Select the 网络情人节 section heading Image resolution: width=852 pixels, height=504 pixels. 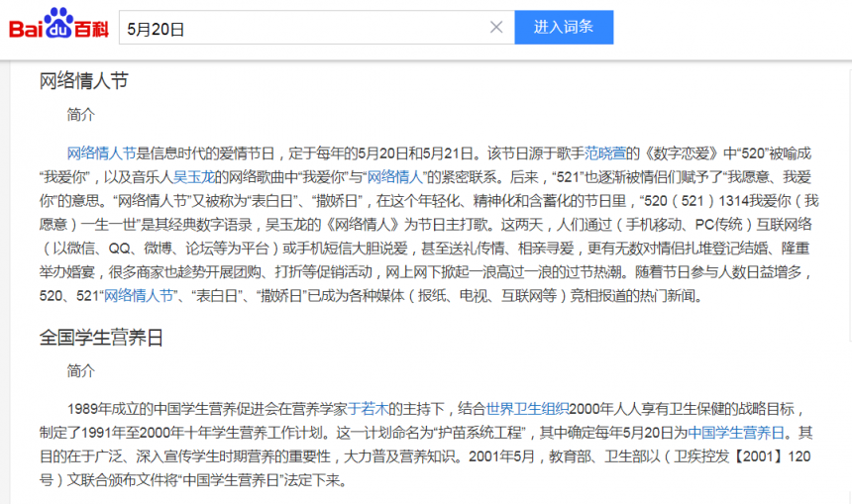84,81
